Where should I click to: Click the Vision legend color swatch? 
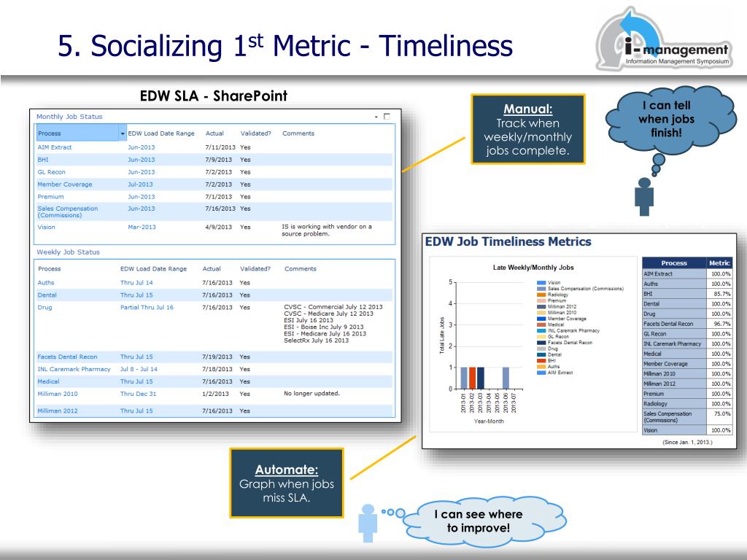point(541,283)
